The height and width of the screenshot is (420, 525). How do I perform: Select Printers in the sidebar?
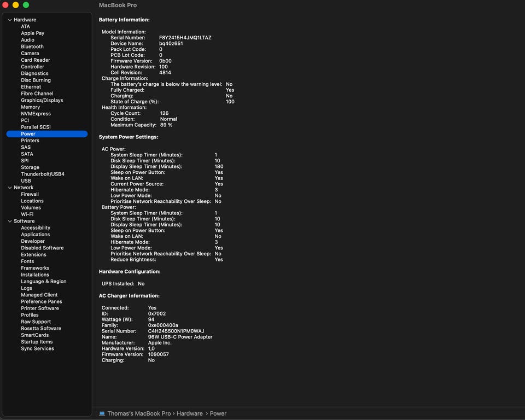(x=30, y=141)
